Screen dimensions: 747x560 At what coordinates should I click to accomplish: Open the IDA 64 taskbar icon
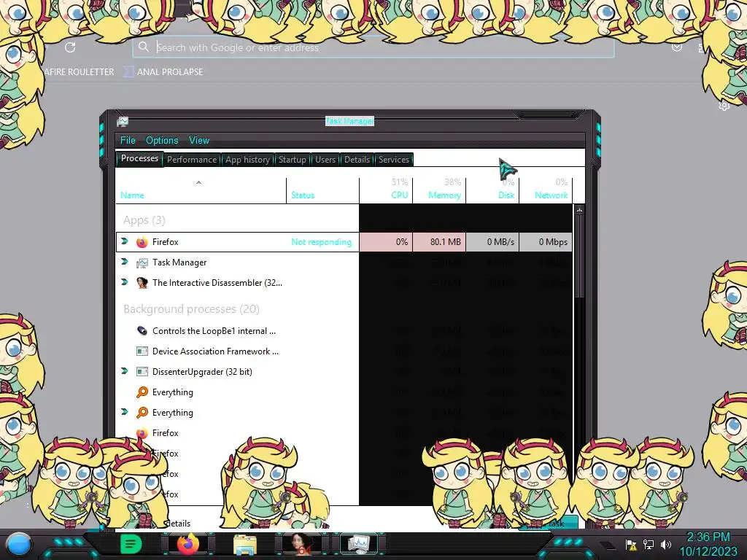[300, 544]
